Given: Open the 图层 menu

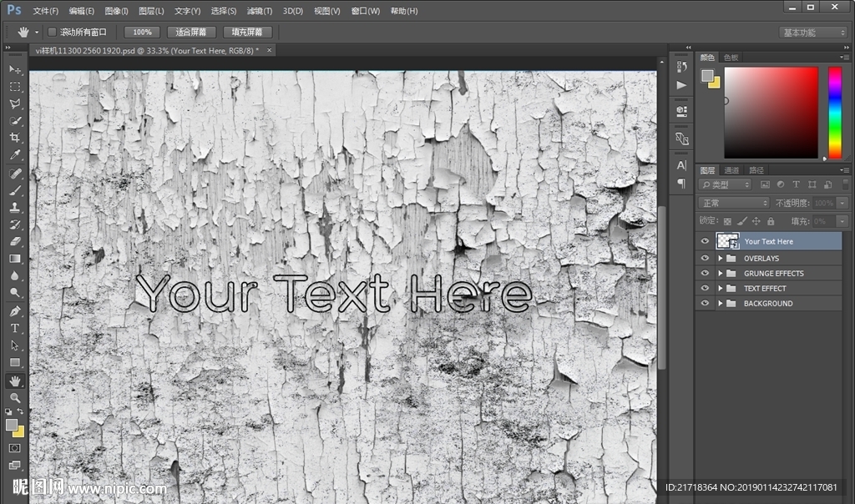Looking at the screenshot, I should [151, 11].
